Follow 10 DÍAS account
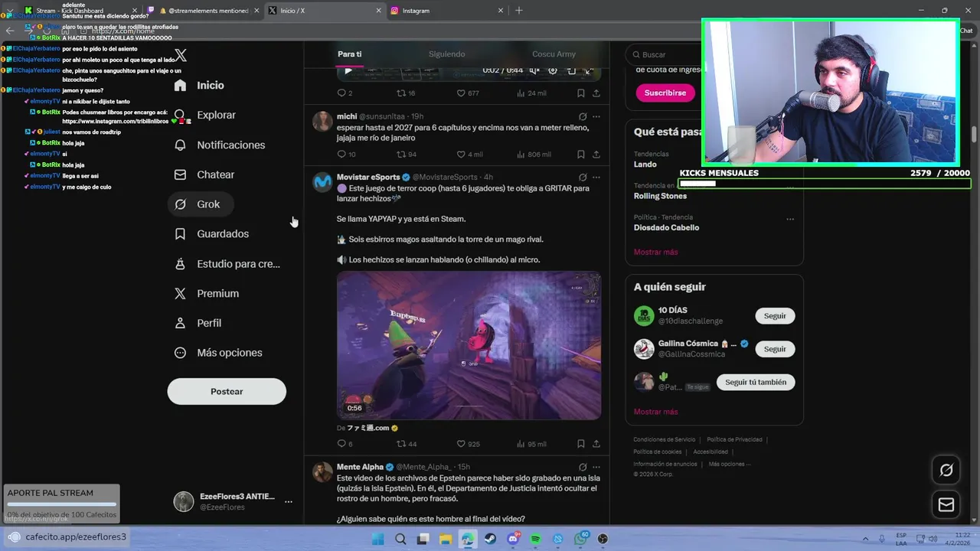This screenshot has width=980, height=551. pyautogui.click(x=775, y=316)
